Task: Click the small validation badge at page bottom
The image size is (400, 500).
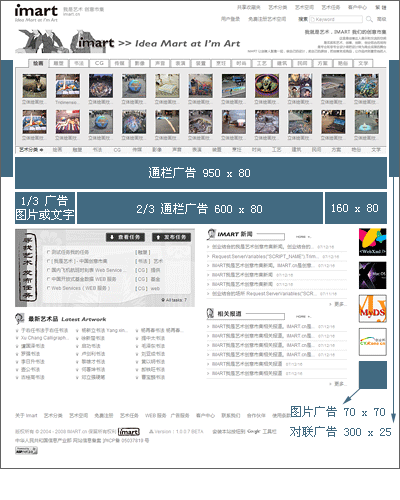Action: (x=26, y=450)
